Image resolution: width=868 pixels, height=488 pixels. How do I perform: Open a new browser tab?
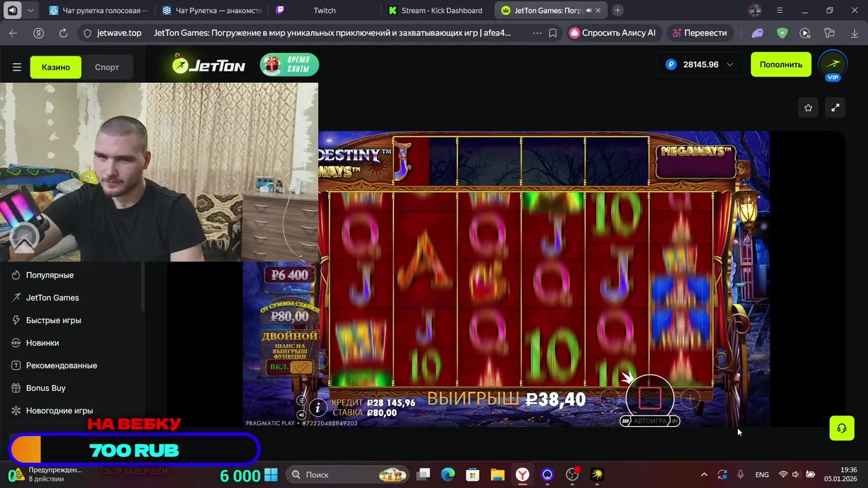click(x=618, y=10)
